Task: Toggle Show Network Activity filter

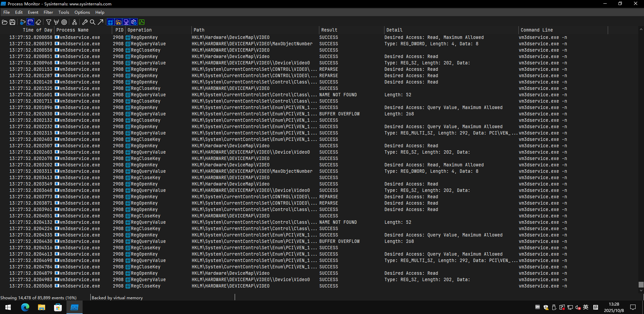Action: tap(126, 22)
